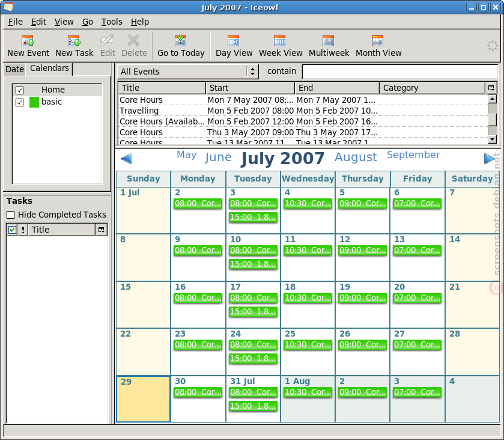Screen dimensions: 504x440
Task: Select the 10:30 event on July 11
Action: click(308, 251)
